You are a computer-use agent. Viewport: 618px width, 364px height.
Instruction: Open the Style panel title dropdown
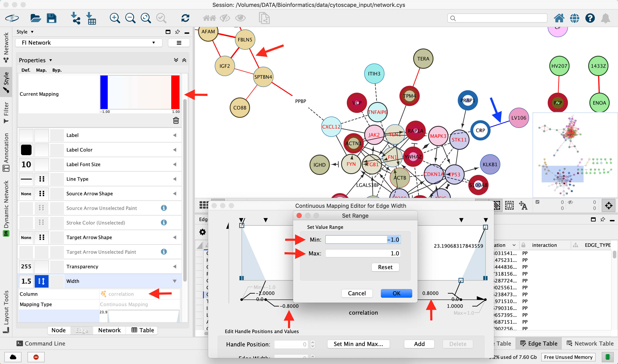(x=25, y=32)
